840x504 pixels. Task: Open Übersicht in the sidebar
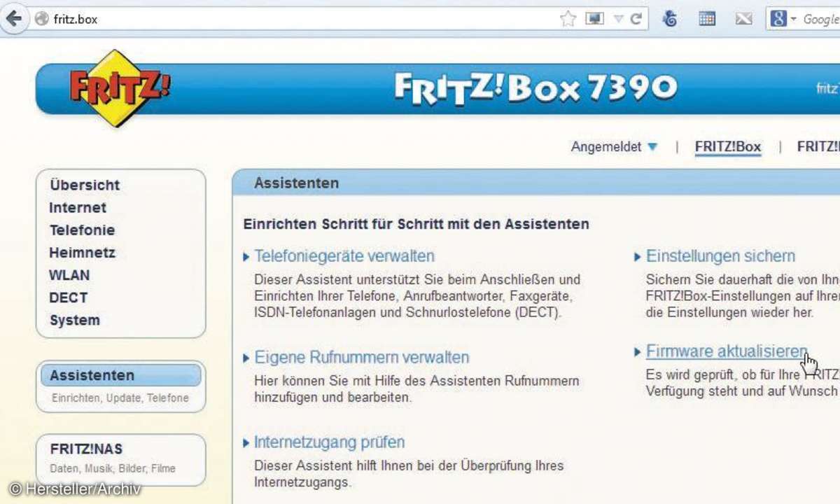(x=85, y=185)
